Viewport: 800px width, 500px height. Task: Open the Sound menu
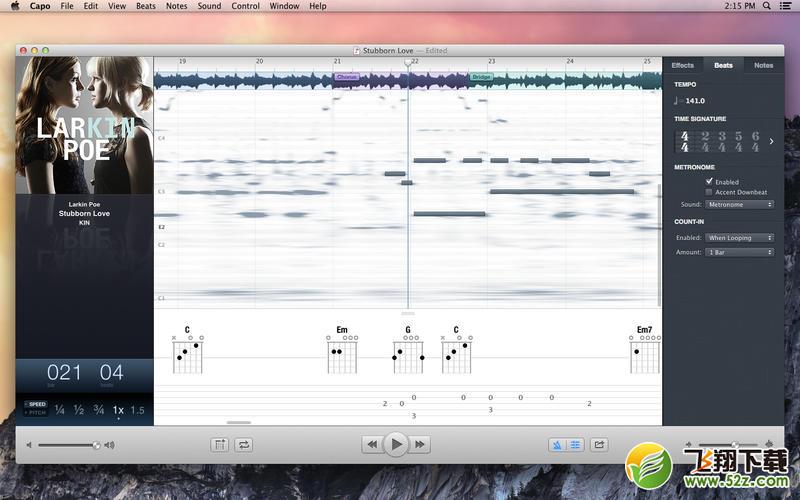(x=209, y=6)
